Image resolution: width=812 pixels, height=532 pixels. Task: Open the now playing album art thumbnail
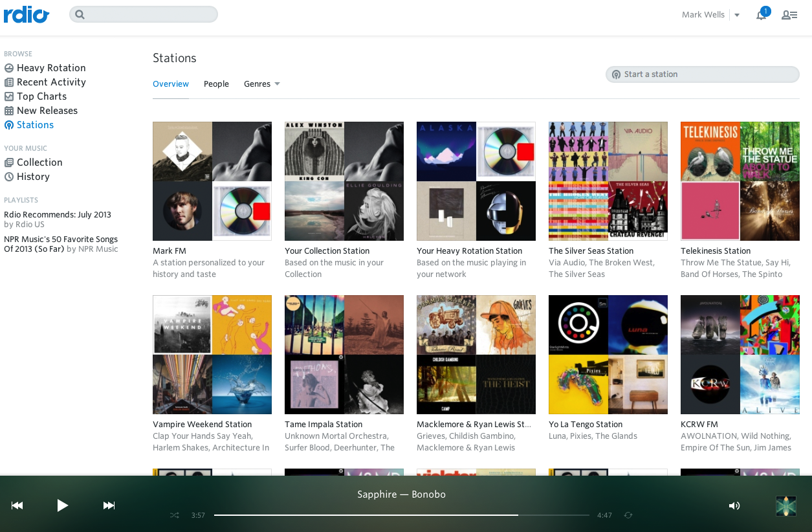(786, 506)
